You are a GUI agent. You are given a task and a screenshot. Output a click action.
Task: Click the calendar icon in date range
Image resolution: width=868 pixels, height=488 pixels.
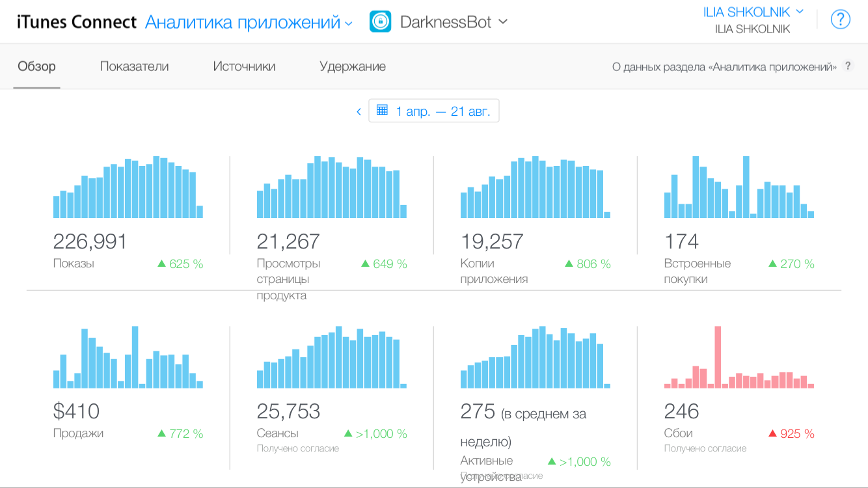[382, 111]
